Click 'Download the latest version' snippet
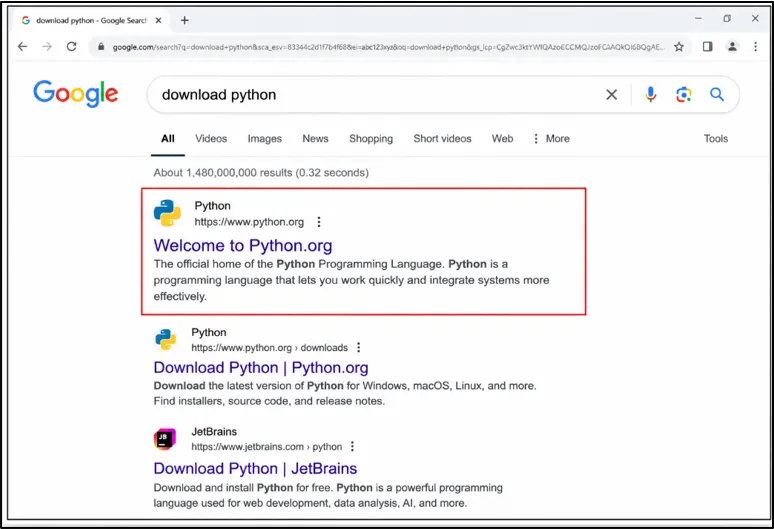 pyautogui.click(x=345, y=393)
